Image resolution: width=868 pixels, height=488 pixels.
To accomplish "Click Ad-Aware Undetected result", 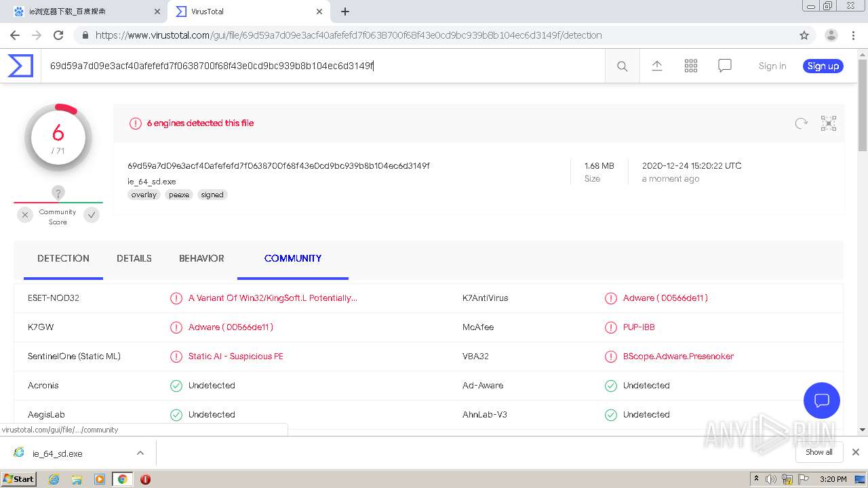I will coord(646,385).
